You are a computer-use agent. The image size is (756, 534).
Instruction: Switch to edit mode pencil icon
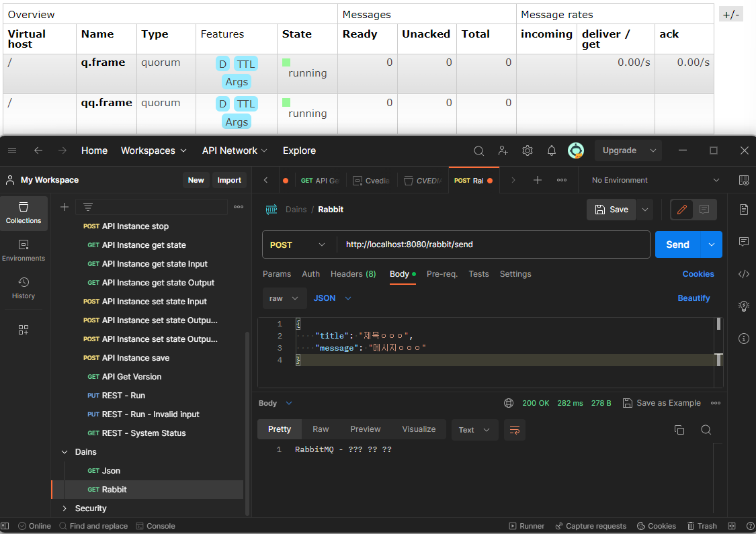point(682,210)
